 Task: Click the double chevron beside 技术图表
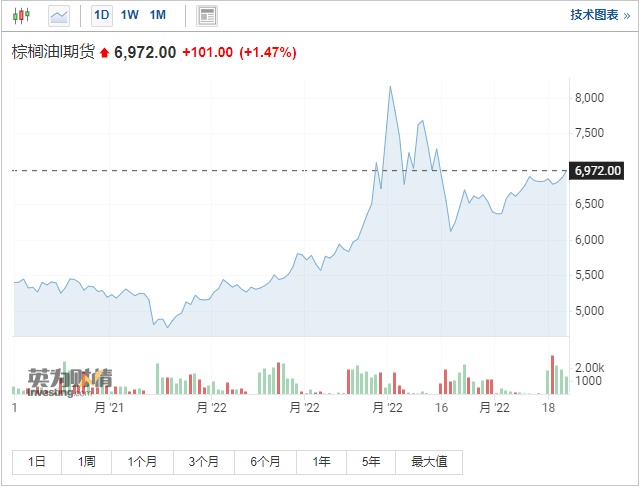coord(628,15)
